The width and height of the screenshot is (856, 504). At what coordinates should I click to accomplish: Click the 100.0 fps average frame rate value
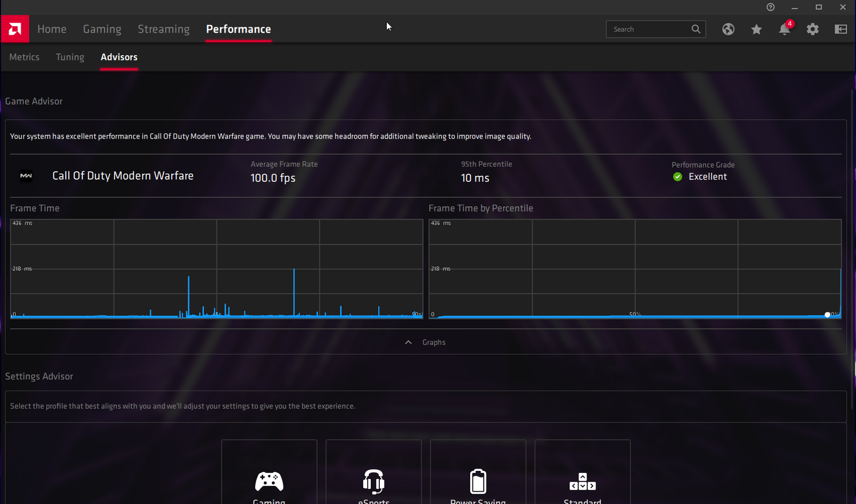click(273, 178)
